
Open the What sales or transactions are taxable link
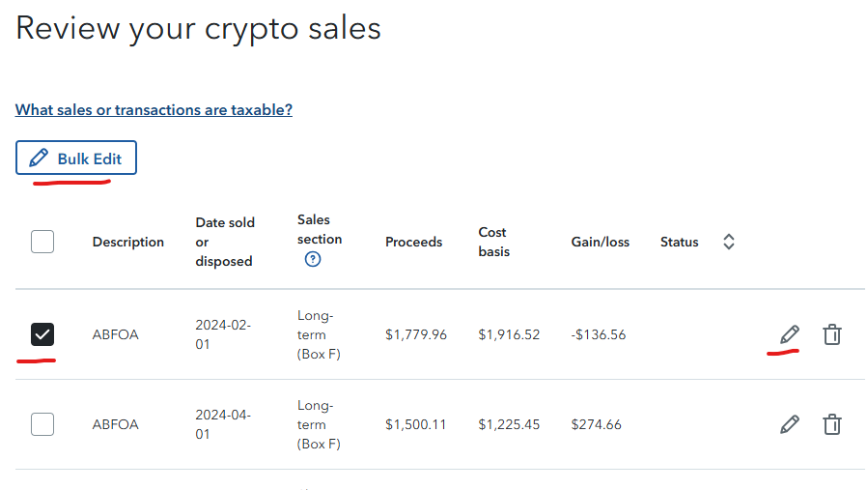coord(154,110)
